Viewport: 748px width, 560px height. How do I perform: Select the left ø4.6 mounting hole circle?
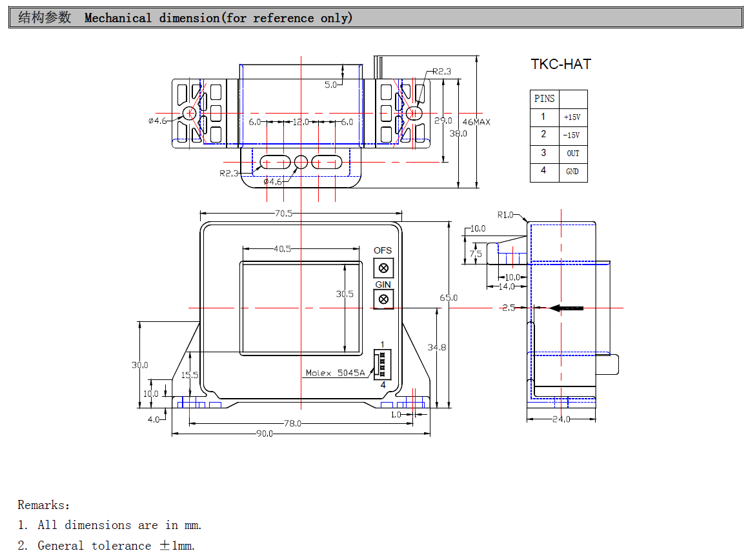tap(189, 114)
